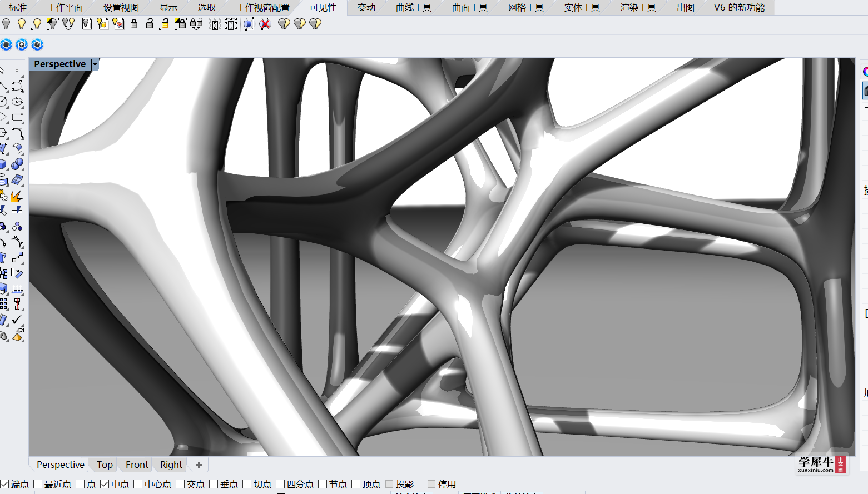Click the second blue KeyShot update icon
This screenshot has width=868, height=494.
(22, 44)
